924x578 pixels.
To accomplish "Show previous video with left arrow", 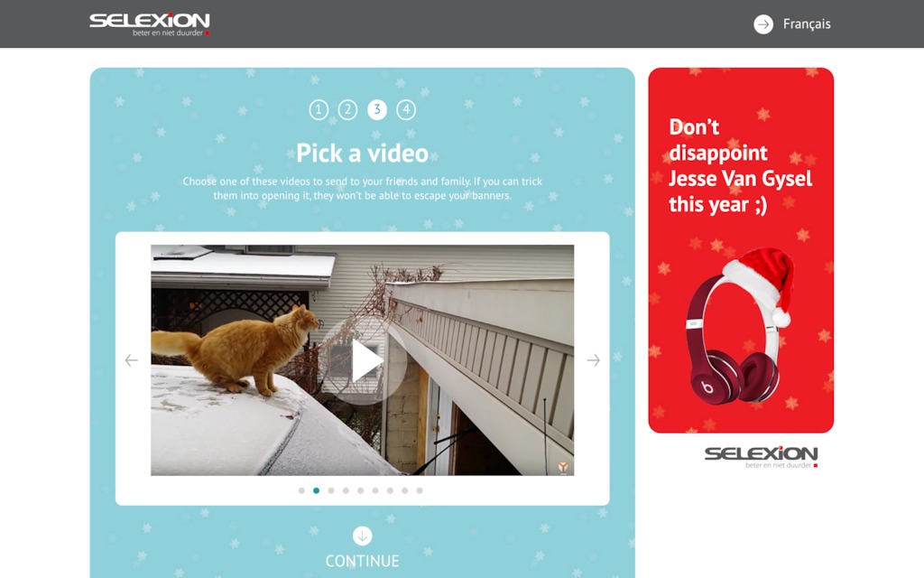I will click(132, 359).
